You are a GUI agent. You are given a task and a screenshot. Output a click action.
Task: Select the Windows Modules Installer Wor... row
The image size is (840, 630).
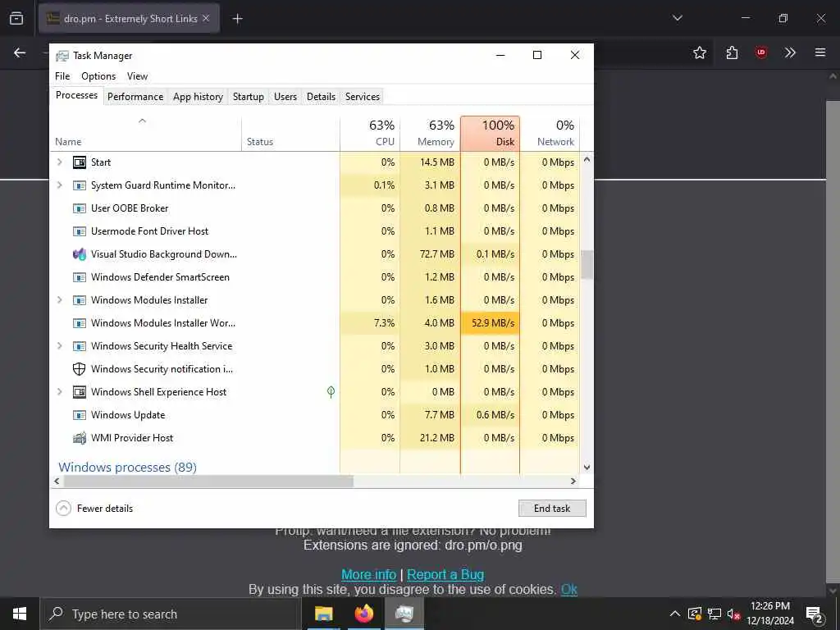pyautogui.click(x=316, y=323)
